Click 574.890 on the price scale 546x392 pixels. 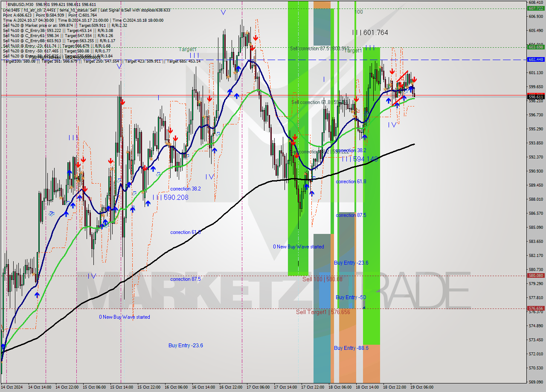click(536, 326)
